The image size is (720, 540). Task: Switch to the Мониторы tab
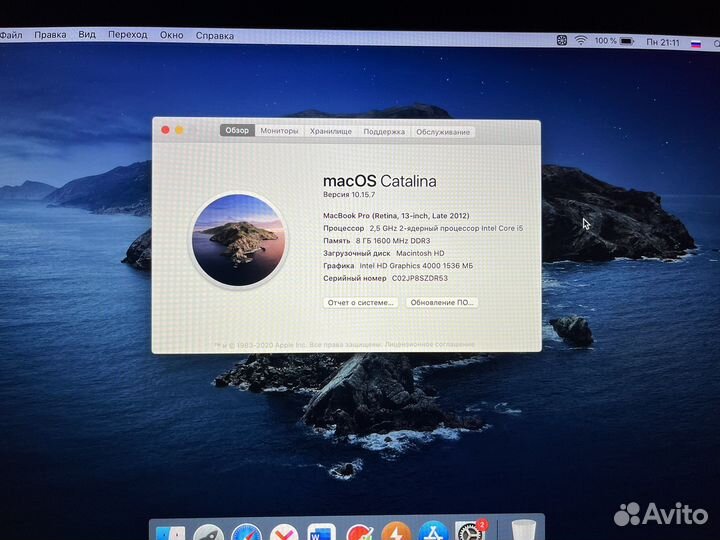pos(279,131)
